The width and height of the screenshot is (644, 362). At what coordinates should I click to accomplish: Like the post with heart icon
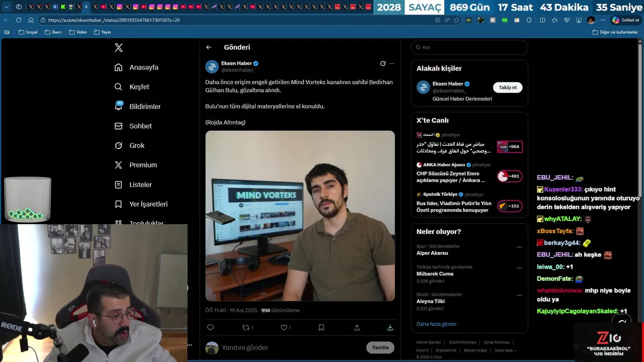point(284,327)
